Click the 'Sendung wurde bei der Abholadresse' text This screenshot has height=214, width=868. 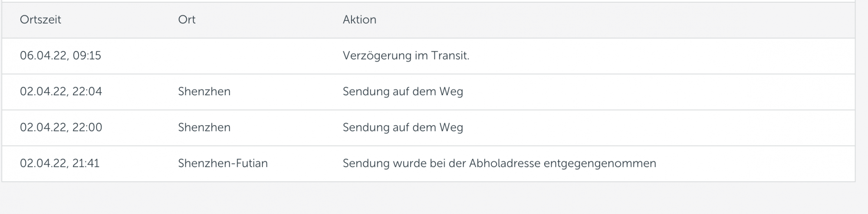441,163
